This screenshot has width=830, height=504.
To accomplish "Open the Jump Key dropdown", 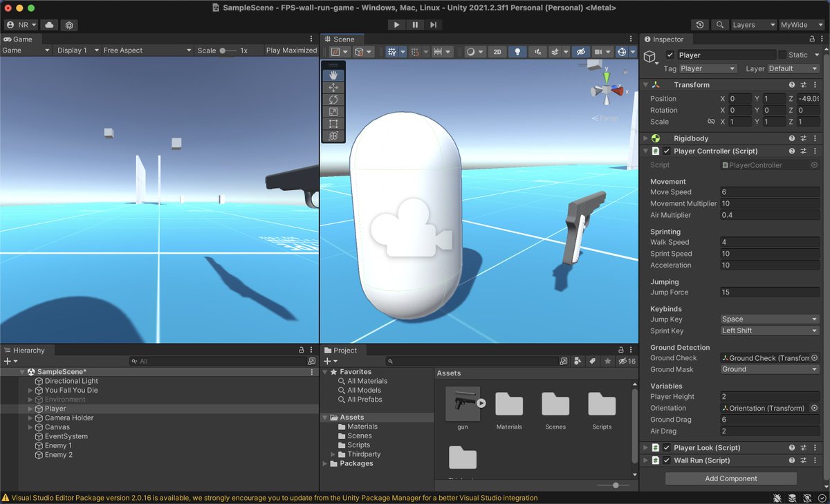I will click(x=770, y=319).
